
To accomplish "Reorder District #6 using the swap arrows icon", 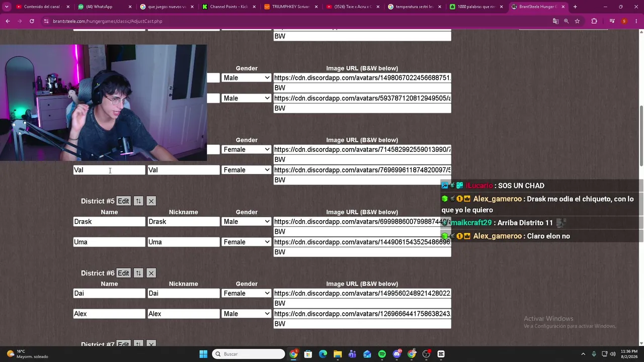I will (138, 273).
